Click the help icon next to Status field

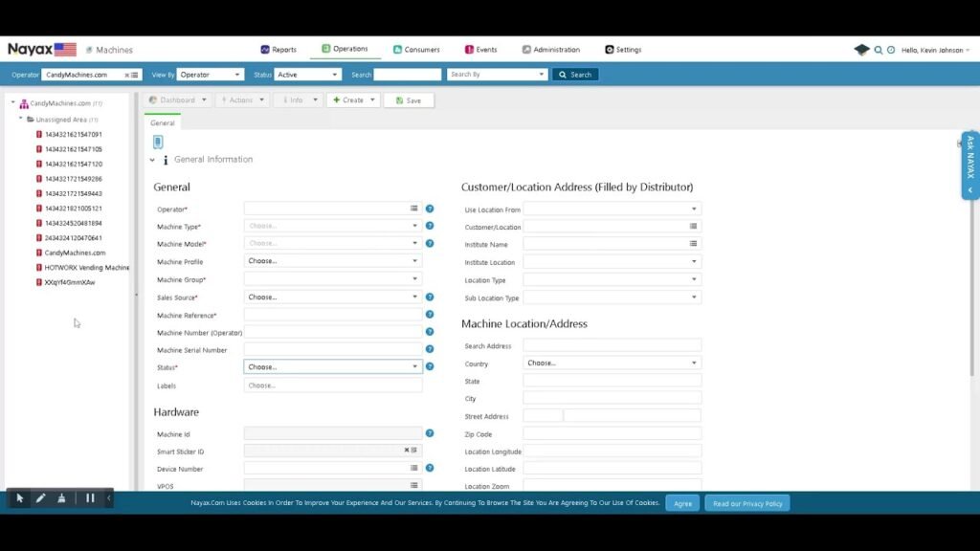(x=430, y=366)
